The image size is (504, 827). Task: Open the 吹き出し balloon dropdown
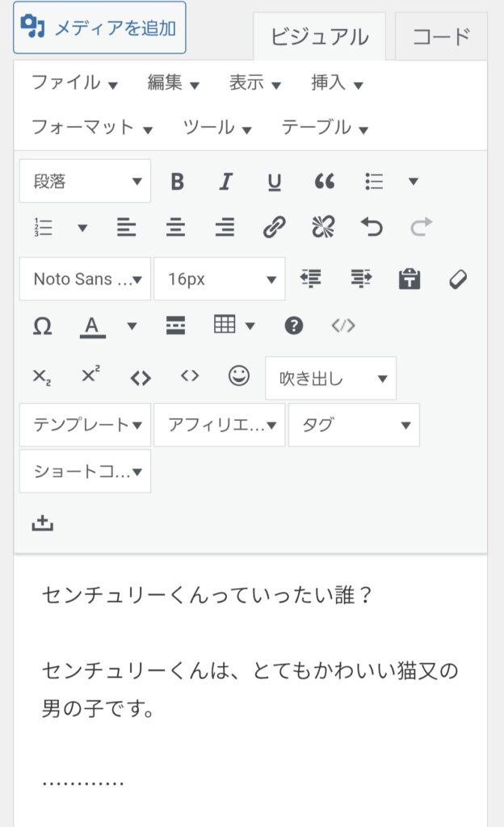coord(330,378)
